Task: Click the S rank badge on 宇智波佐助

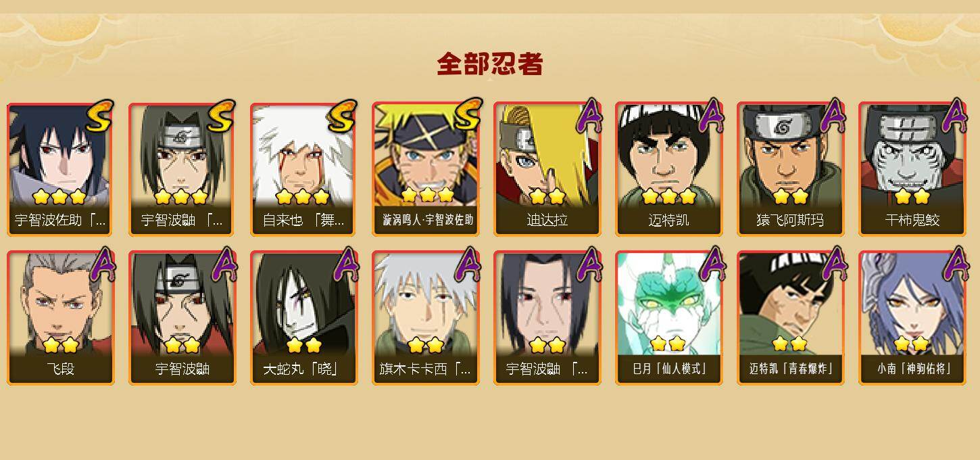Action: (100, 116)
